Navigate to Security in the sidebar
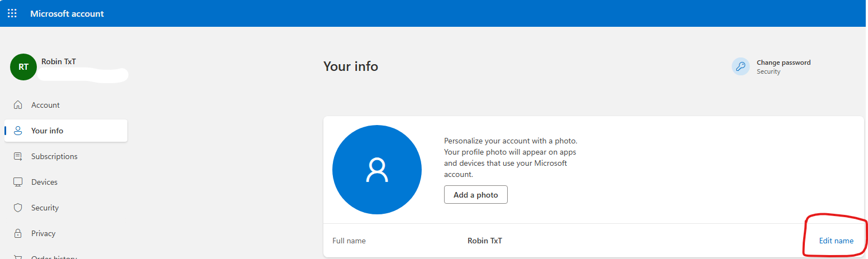 (66, 208)
